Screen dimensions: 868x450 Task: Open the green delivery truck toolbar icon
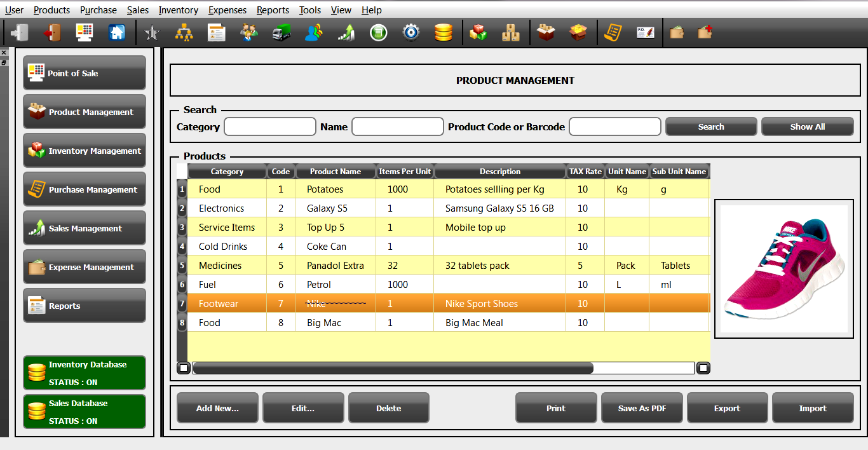(x=281, y=32)
